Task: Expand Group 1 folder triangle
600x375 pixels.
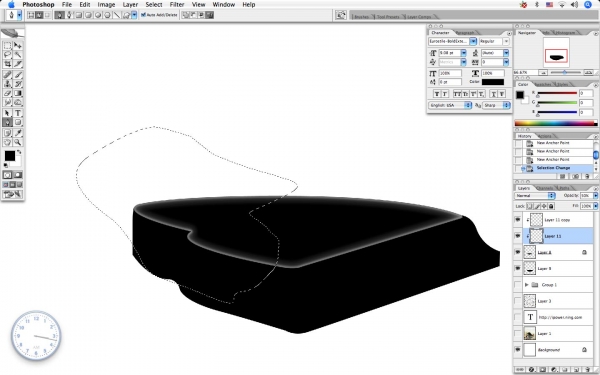Action: [527, 285]
